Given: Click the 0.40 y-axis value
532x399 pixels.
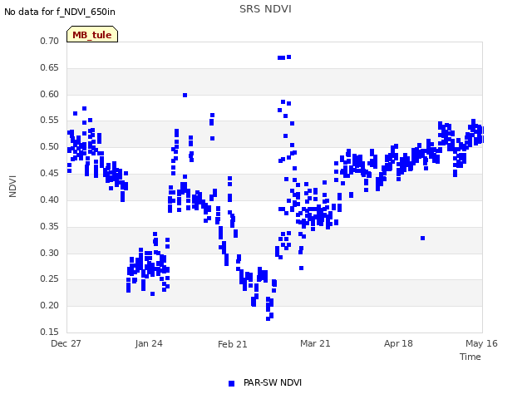Looking at the screenshot, I should [x=49, y=199].
